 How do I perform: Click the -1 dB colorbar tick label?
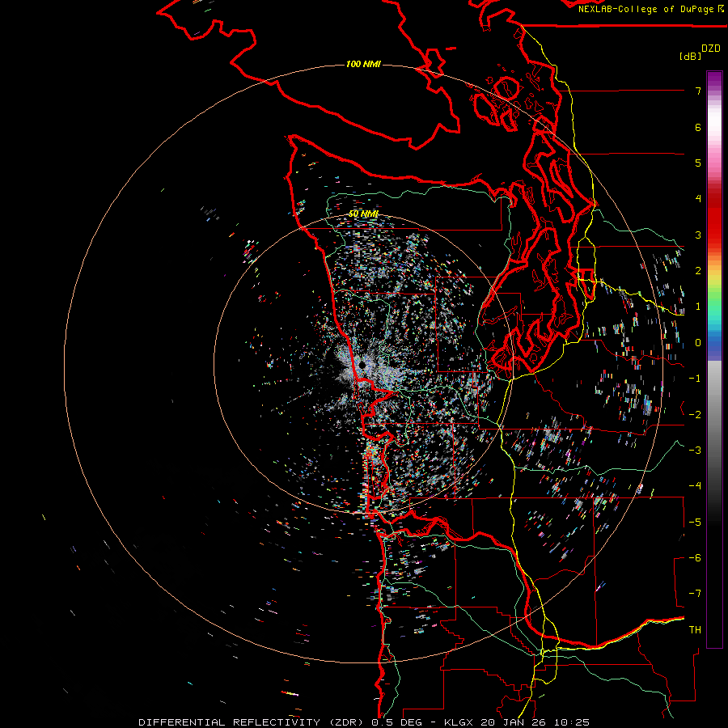(x=695, y=379)
